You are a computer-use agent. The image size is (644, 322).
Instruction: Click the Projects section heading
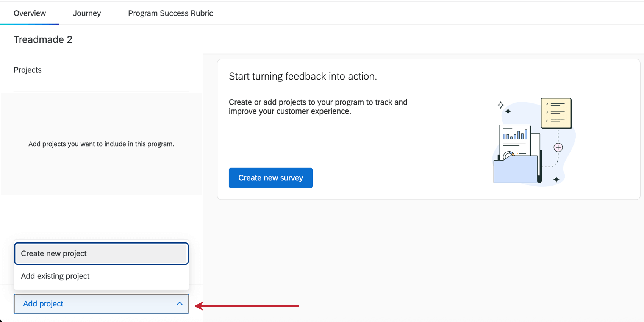(28, 70)
